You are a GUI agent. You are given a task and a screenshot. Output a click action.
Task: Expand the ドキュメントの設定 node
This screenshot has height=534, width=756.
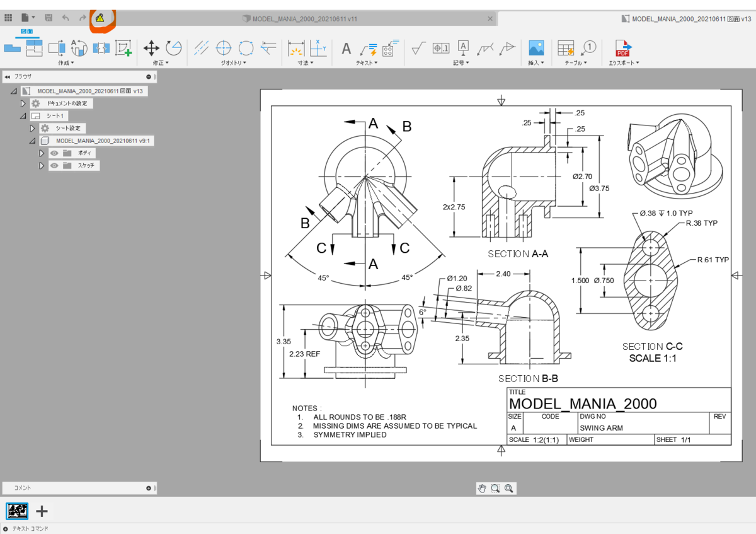23,103
